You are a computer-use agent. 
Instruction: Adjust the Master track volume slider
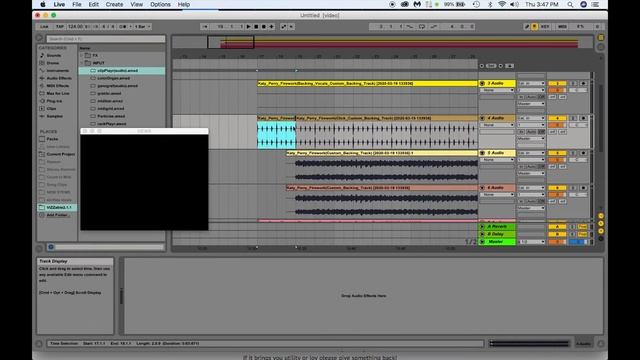point(557,242)
